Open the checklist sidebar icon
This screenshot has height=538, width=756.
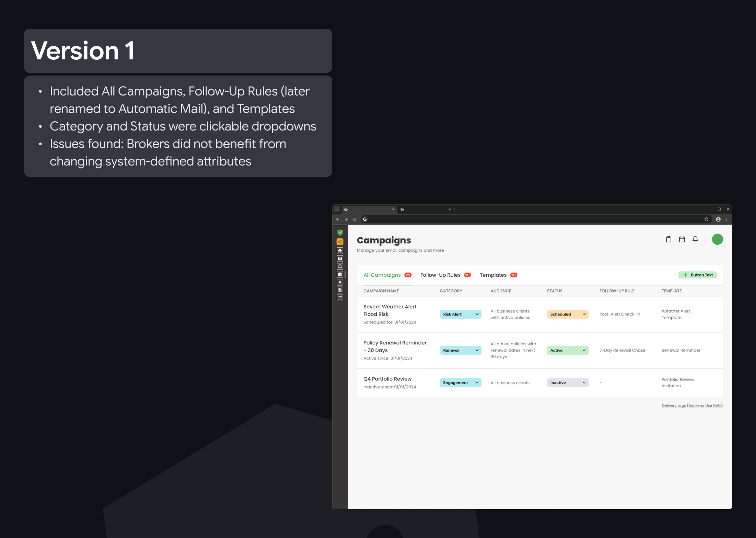[x=340, y=298]
